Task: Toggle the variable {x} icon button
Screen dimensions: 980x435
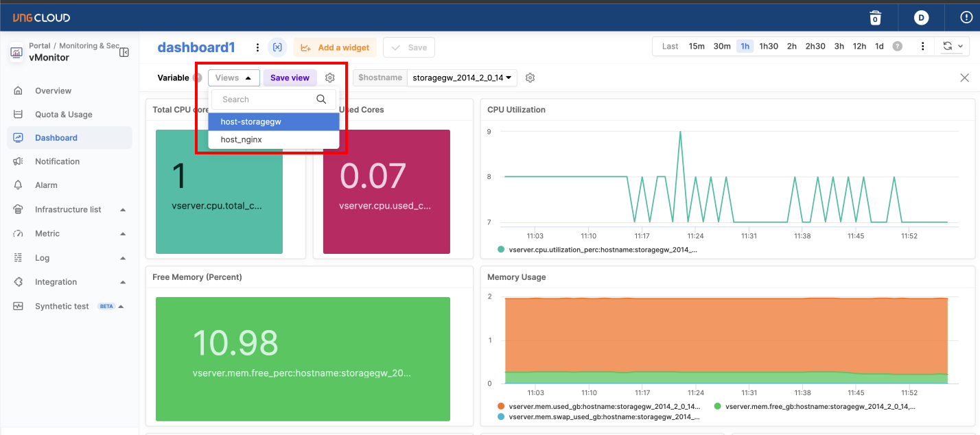Action: (x=277, y=47)
